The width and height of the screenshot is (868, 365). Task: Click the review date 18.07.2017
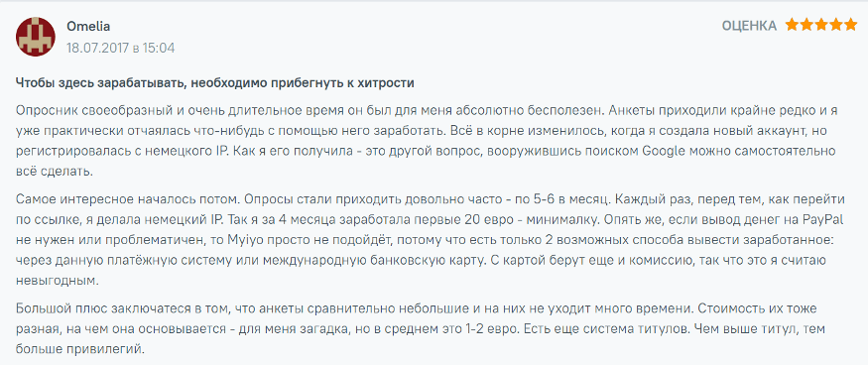pos(97,49)
